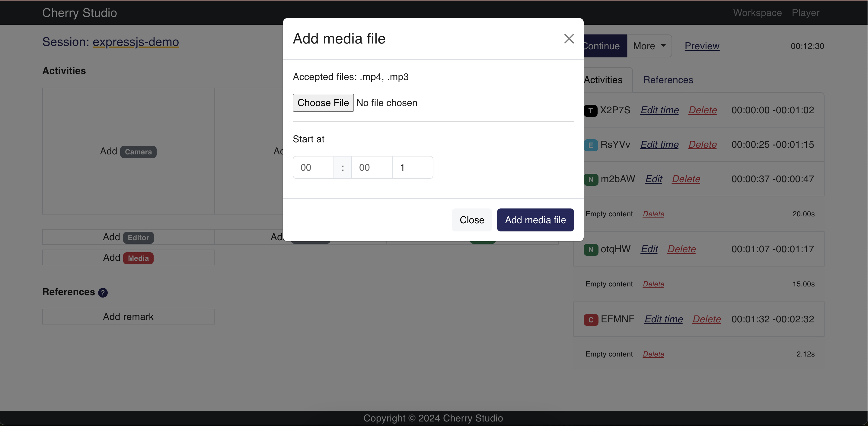Click the 'No file chosen' text
Image resolution: width=868 pixels, height=426 pixels.
(x=387, y=103)
